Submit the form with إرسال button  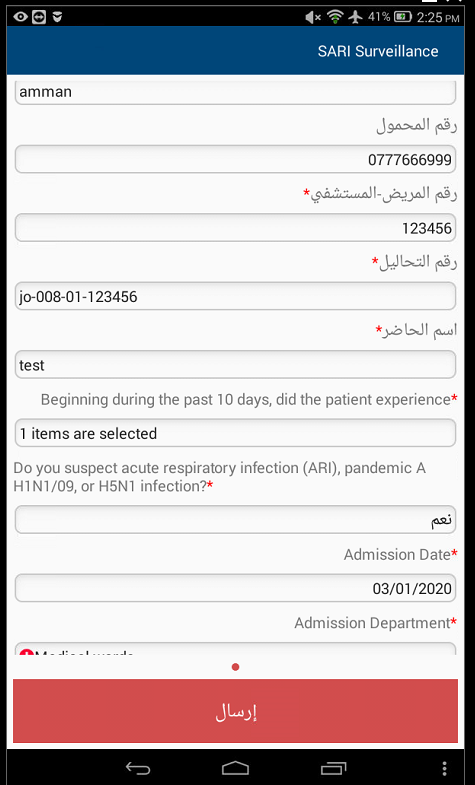coord(235,711)
